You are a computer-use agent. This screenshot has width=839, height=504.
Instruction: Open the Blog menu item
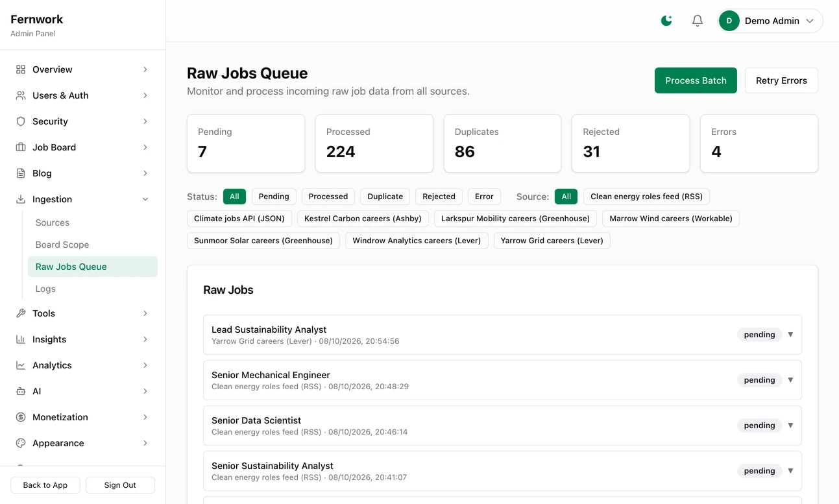point(82,173)
